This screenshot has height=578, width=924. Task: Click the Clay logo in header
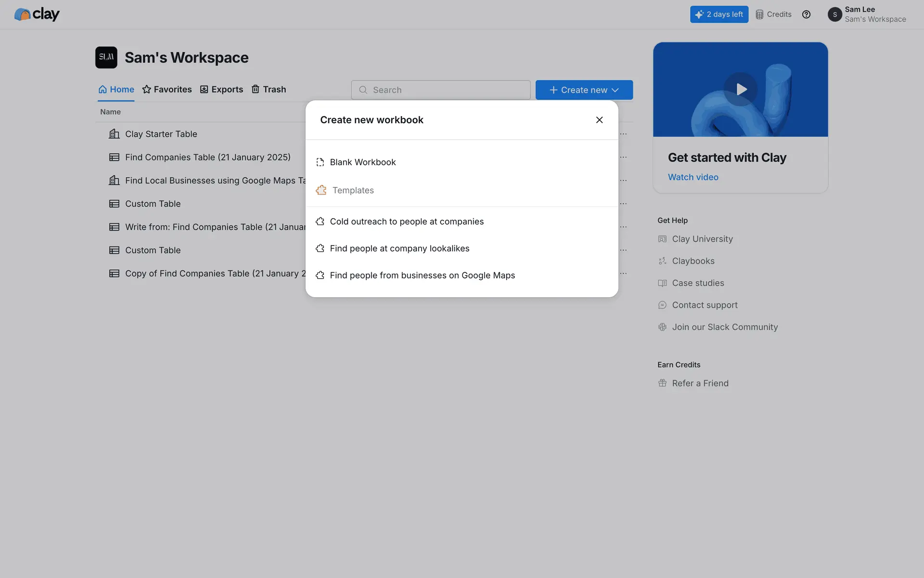click(x=37, y=14)
